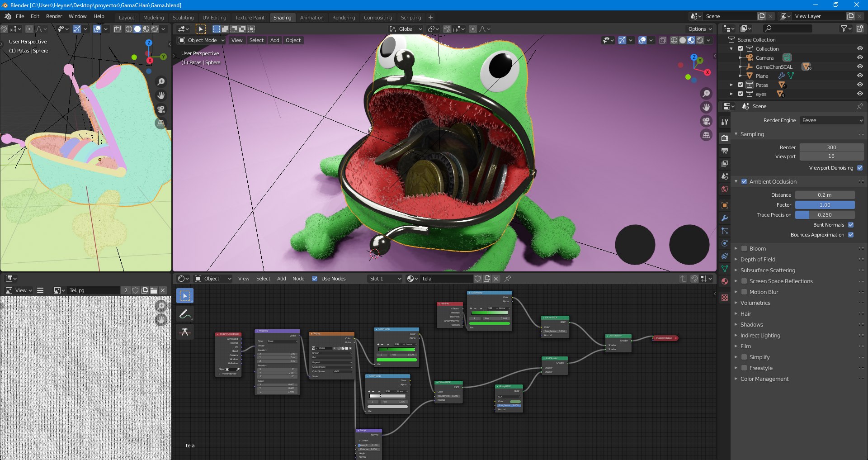868x460 pixels.
Task: Switch to perspective/orthographic grid icon
Action: coord(706,135)
